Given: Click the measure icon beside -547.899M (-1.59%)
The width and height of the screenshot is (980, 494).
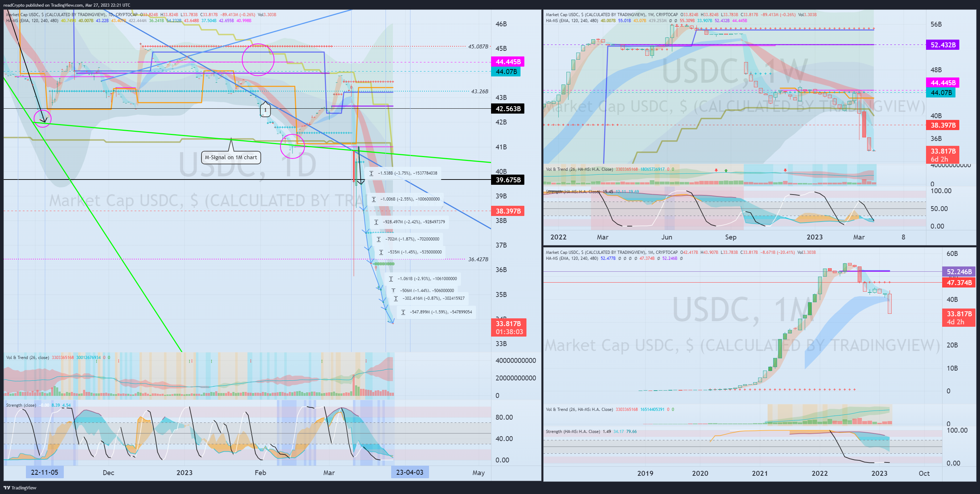Looking at the screenshot, I should coord(403,312).
